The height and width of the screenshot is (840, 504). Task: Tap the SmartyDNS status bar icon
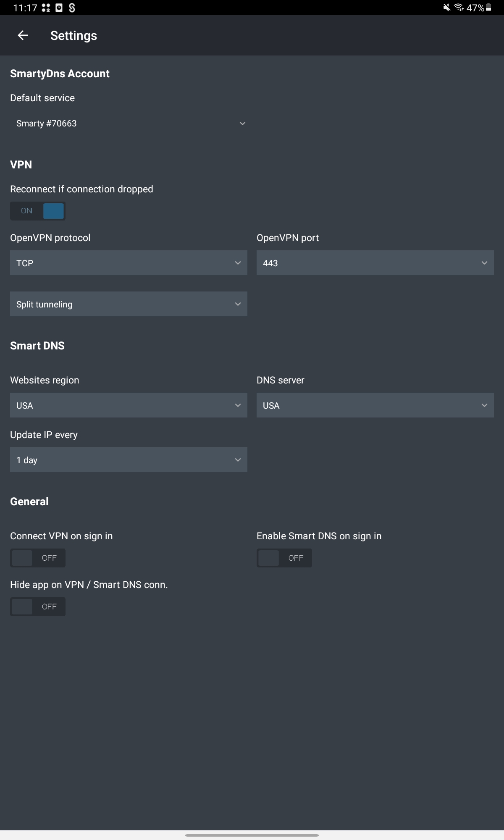click(x=72, y=8)
